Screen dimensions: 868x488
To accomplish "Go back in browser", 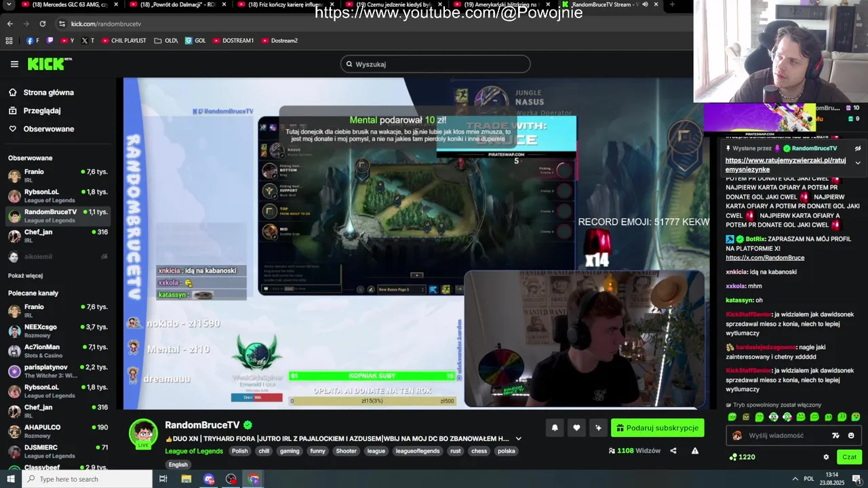I will point(10,24).
